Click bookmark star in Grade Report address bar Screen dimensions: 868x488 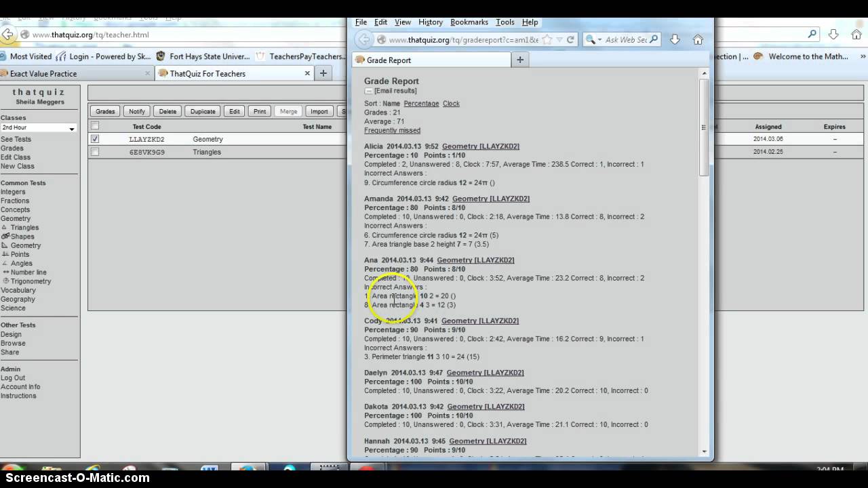coord(547,40)
